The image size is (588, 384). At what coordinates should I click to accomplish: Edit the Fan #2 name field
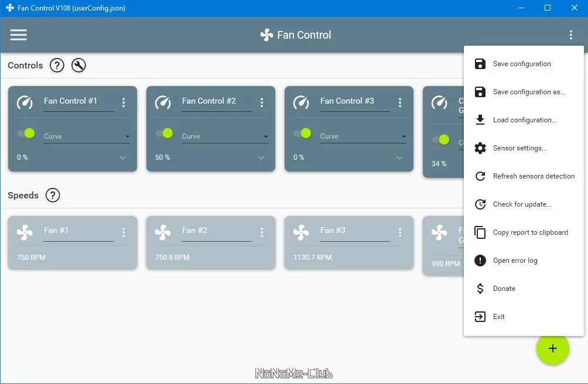[217, 231]
